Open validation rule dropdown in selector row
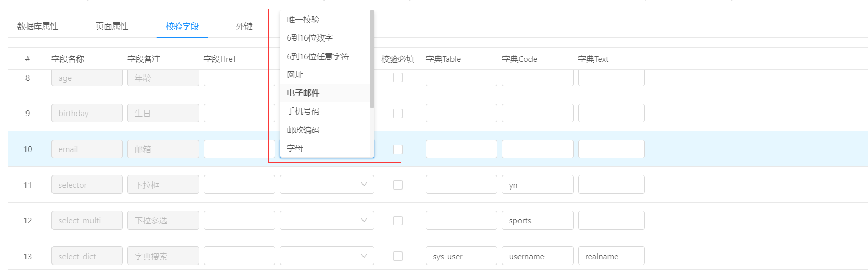The image size is (868, 277). [x=327, y=184]
